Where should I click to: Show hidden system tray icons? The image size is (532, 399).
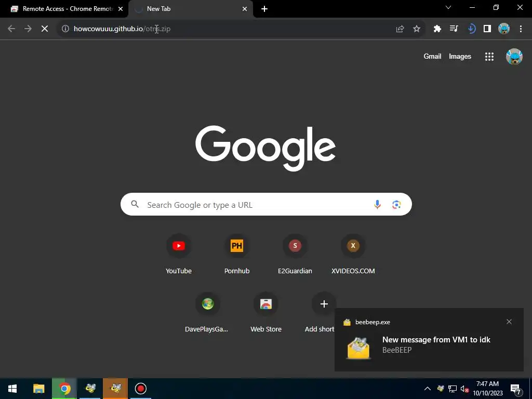(x=428, y=389)
